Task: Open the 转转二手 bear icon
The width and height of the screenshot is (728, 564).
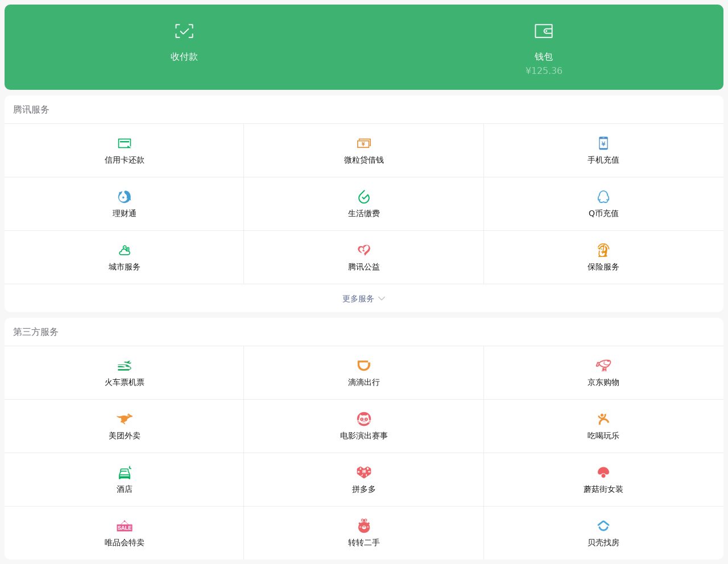Action: 364,526
